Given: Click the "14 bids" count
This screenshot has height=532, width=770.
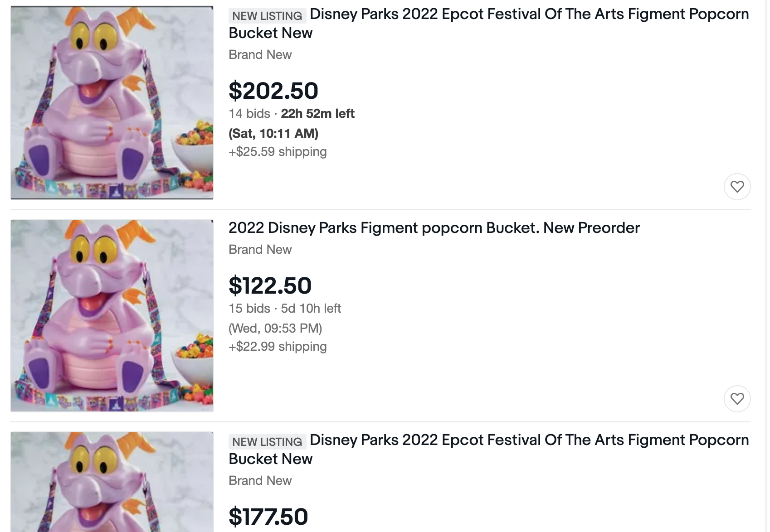Looking at the screenshot, I should (x=249, y=113).
